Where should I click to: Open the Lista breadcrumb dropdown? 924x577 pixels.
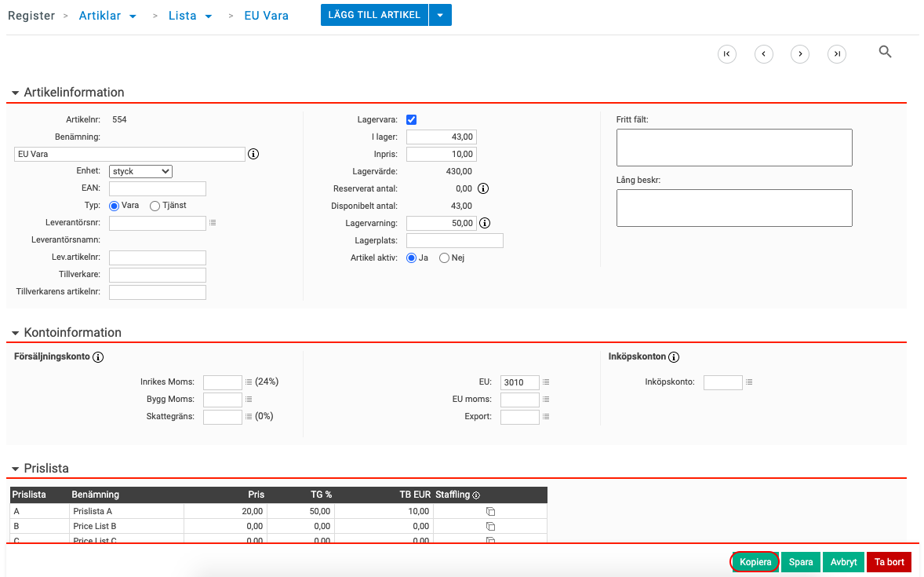click(x=209, y=16)
